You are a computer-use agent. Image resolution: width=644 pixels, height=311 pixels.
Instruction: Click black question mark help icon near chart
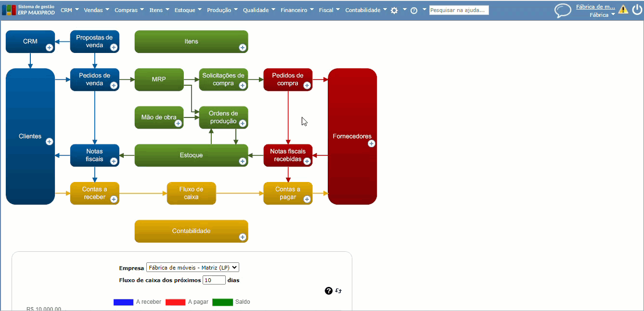pyautogui.click(x=329, y=291)
